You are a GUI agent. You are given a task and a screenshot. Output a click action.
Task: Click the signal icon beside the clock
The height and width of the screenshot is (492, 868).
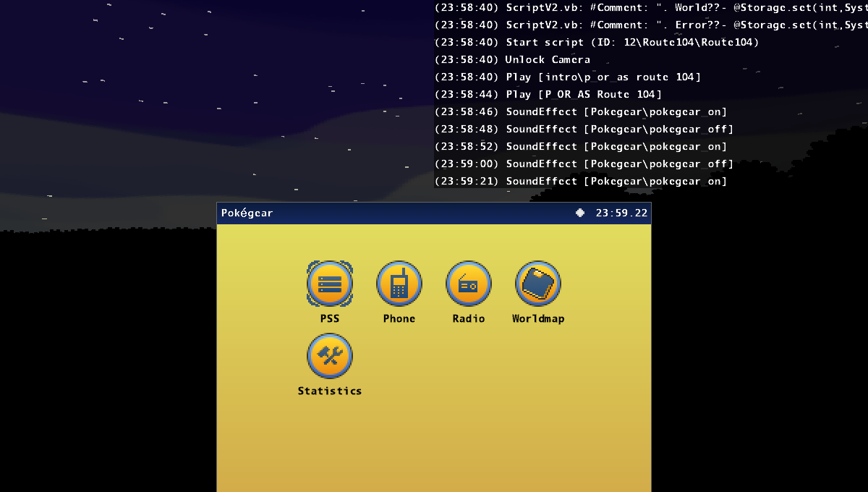580,213
